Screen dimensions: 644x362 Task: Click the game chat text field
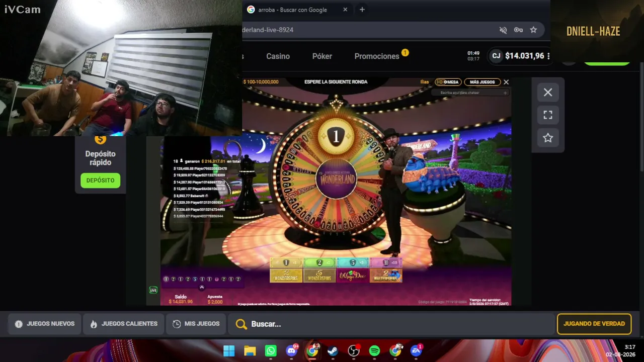(470, 93)
